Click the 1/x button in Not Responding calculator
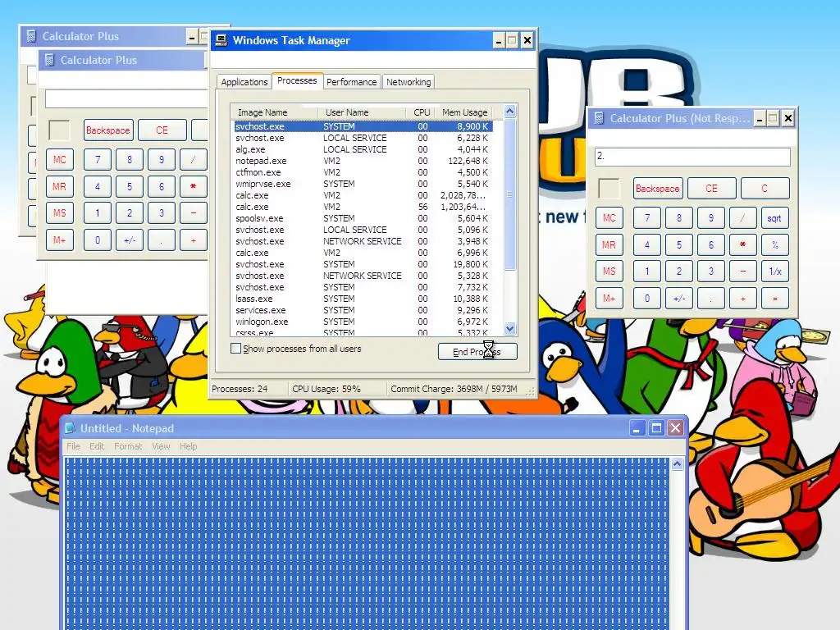 (774, 272)
